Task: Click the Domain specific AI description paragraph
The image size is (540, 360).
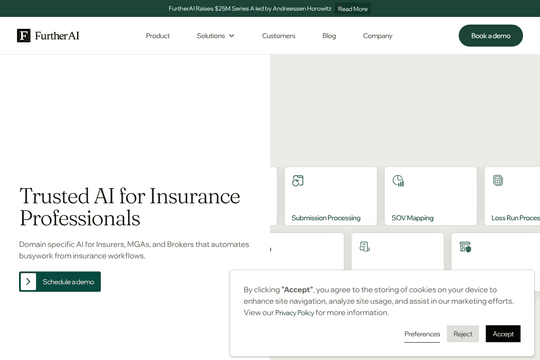Action: pos(134,250)
